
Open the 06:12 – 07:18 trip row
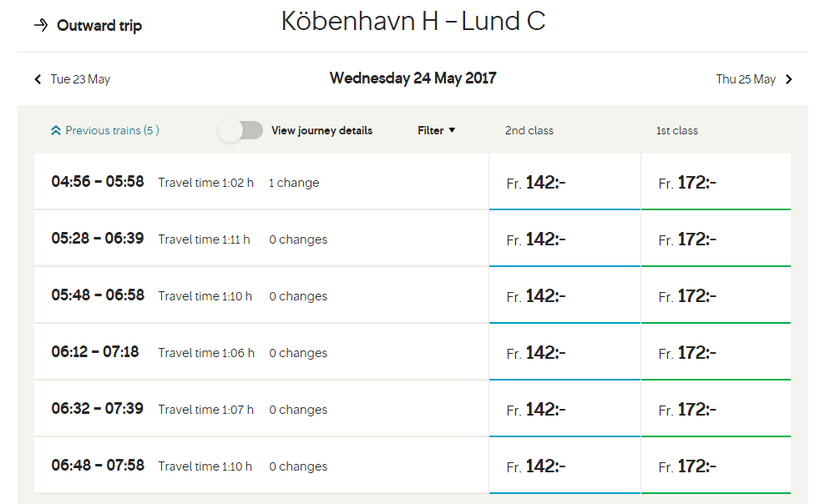click(260, 353)
